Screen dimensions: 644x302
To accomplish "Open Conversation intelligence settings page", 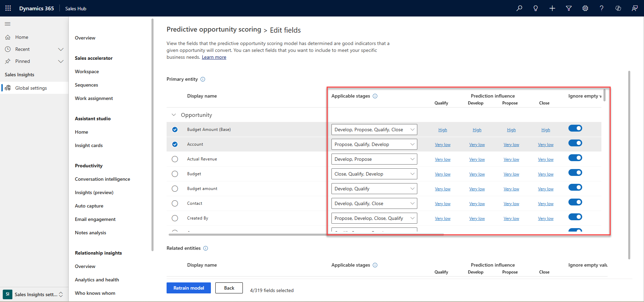I will 102,179.
